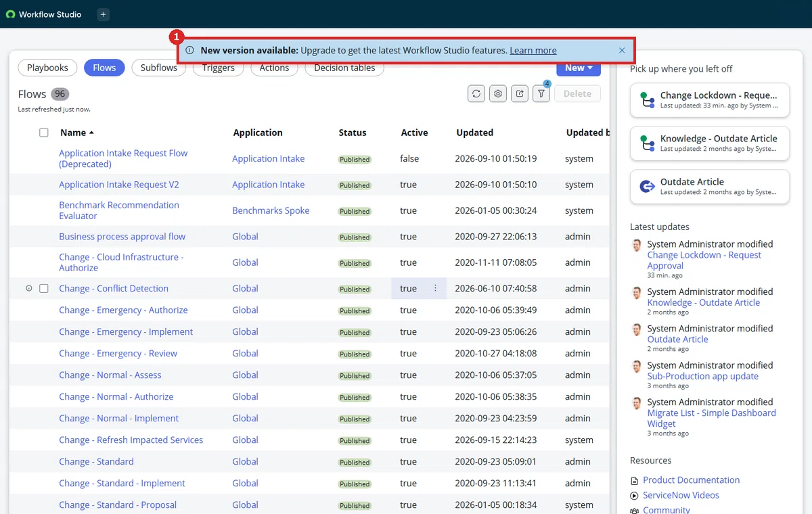Switch to the Playbooks tab
Image resolution: width=812 pixels, height=514 pixels.
(47, 68)
